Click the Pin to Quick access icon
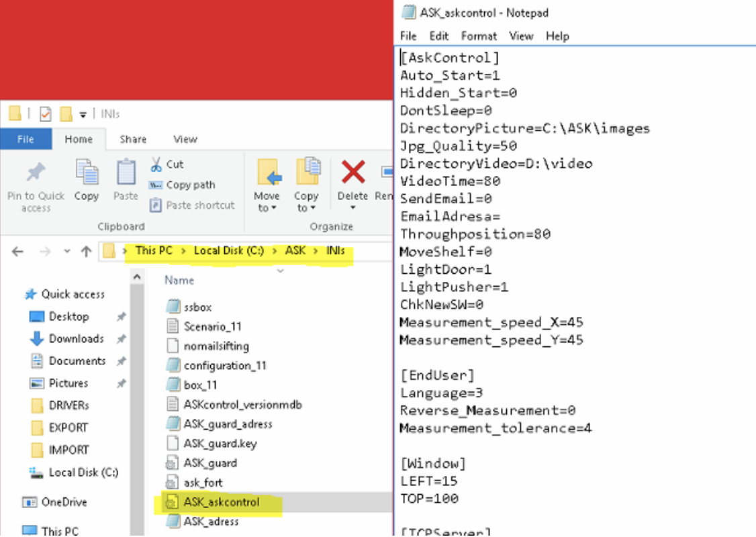This screenshot has width=756, height=537. pyautogui.click(x=36, y=174)
